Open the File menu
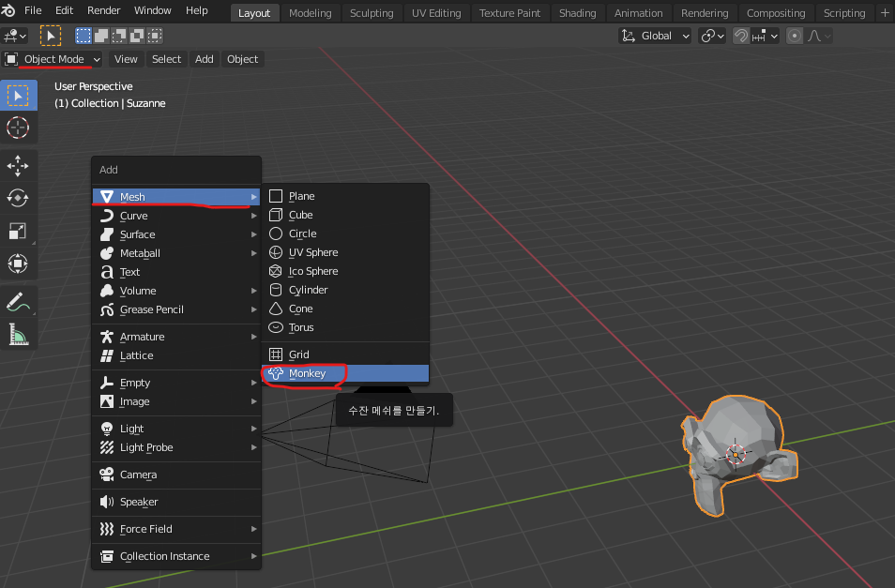Screen dimensions: 895x588 (x=33, y=10)
